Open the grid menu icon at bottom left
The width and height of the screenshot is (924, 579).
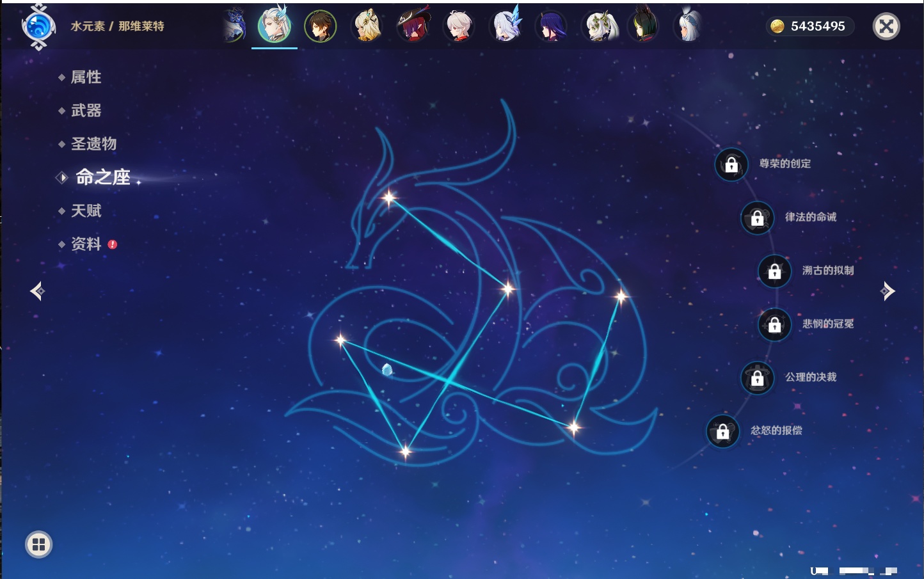tap(38, 544)
